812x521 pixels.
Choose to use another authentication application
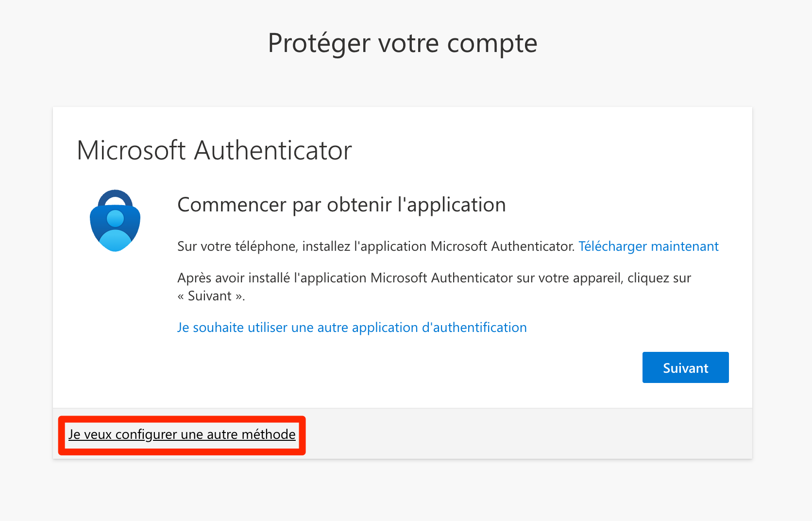click(x=352, y=328)
